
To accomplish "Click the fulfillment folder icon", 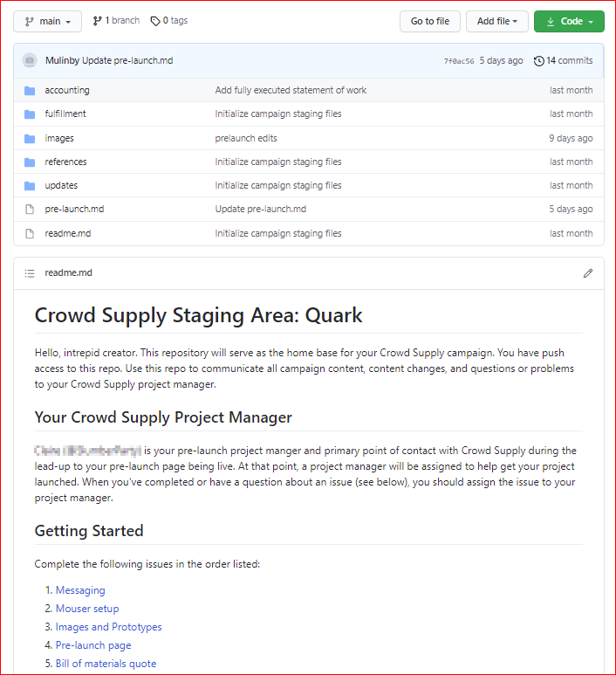I will click(30, 114).
